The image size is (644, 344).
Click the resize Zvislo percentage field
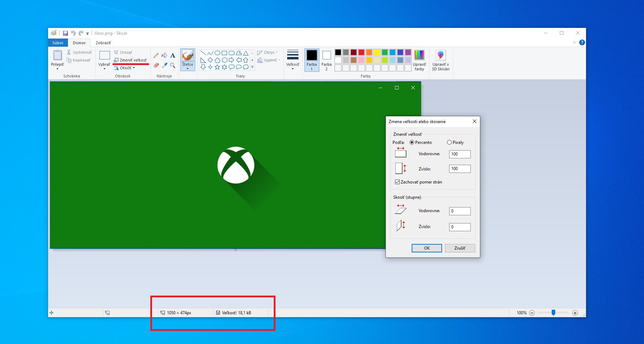tap(460, 169)
